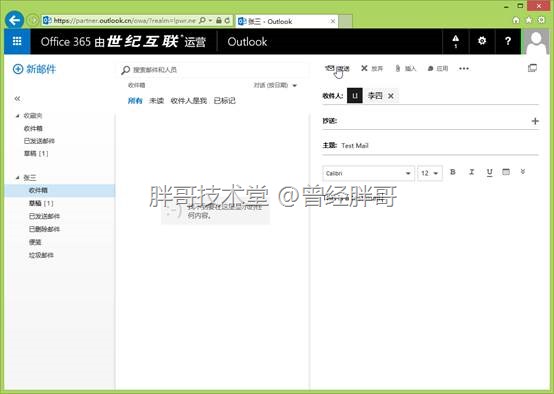Discard the draft with the X icon

point(372,68)
